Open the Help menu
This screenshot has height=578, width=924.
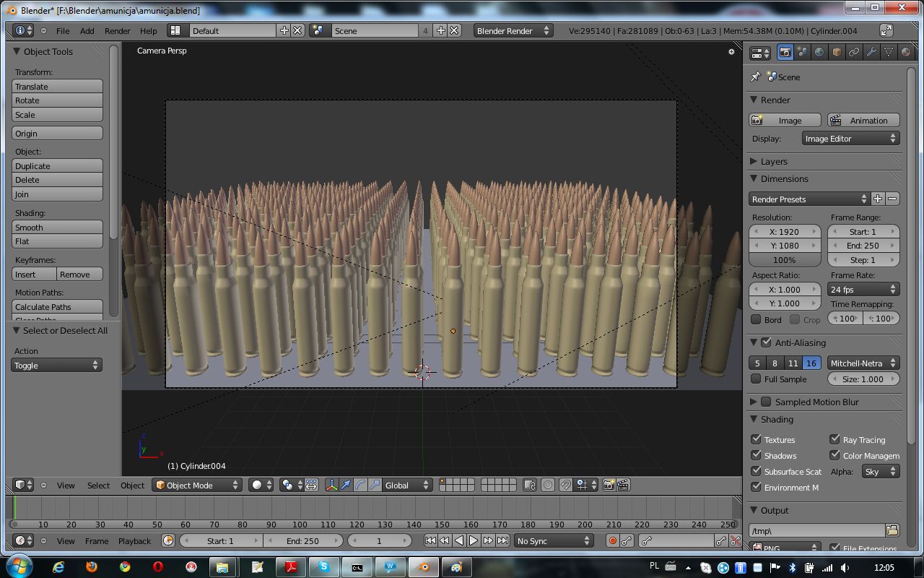(148, 30)
